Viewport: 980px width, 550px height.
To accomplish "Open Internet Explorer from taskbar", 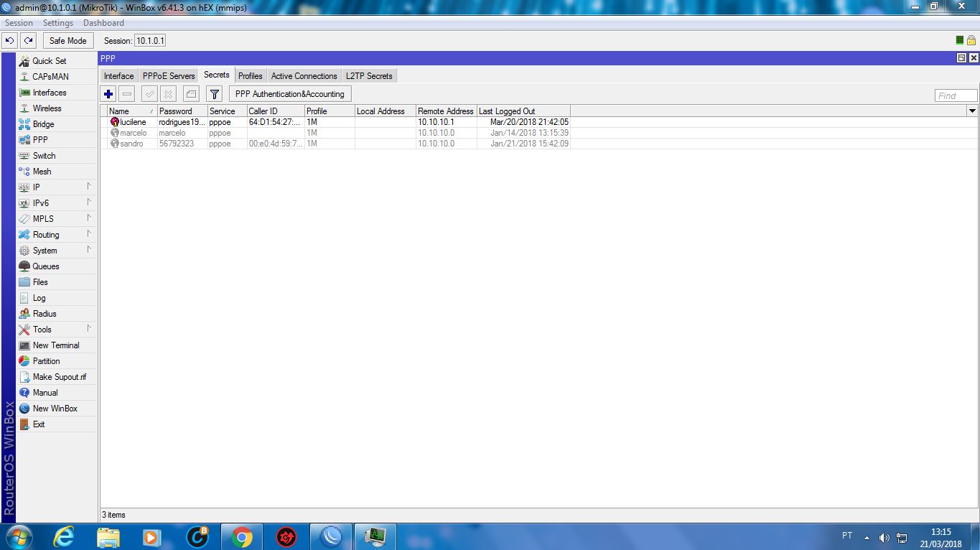I will tap(64, 537).
